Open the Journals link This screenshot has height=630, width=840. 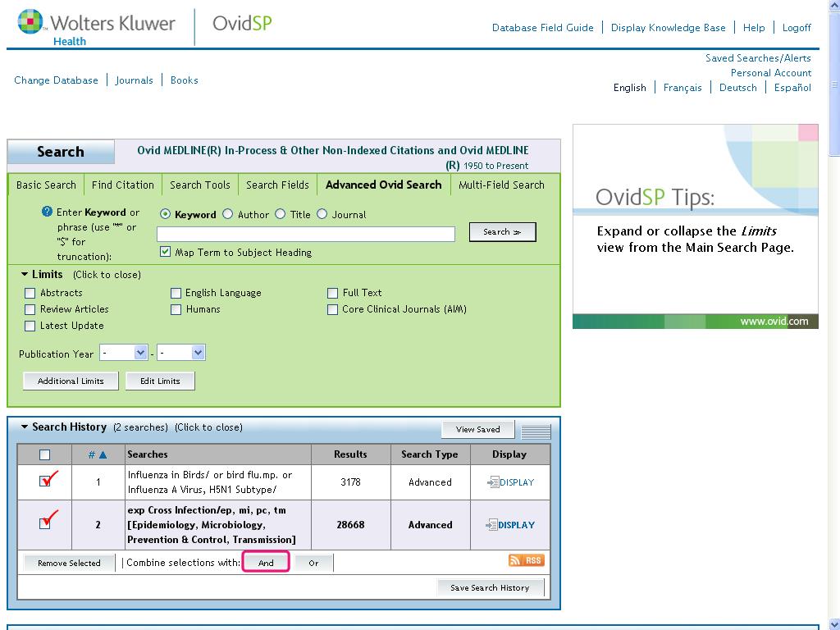[x=134, y=80]
